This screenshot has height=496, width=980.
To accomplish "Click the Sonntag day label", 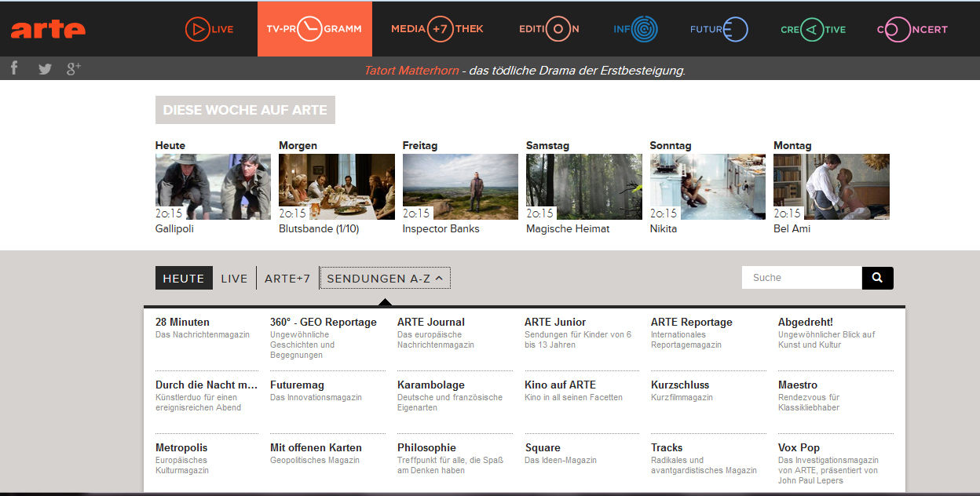I will click(671, 145).
